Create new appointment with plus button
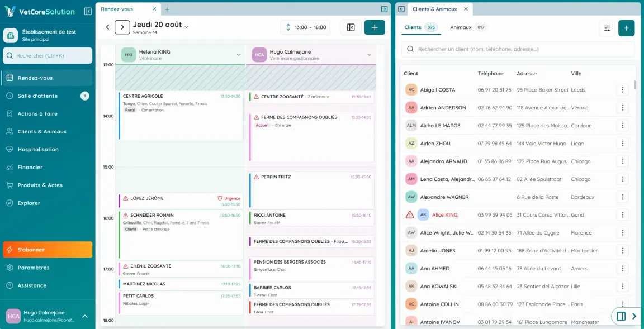Viewport: 644px width, 329px height. pos(375,27)
